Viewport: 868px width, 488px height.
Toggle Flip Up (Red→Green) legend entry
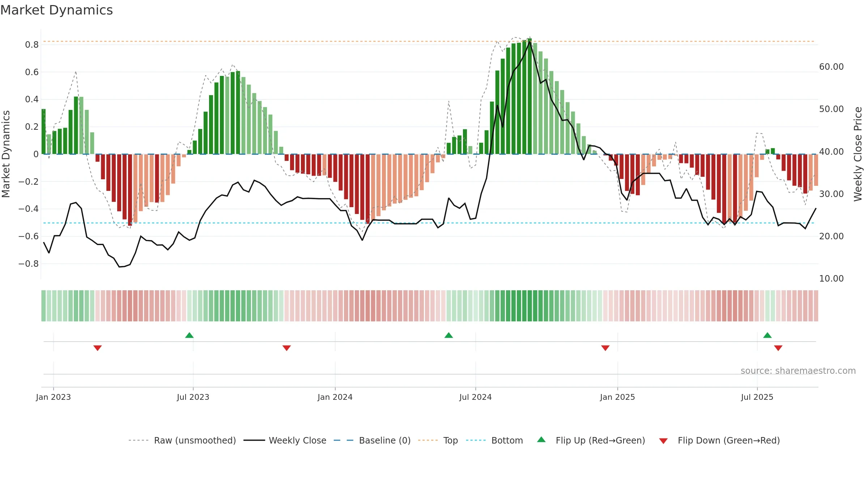(x=591, y=441)
